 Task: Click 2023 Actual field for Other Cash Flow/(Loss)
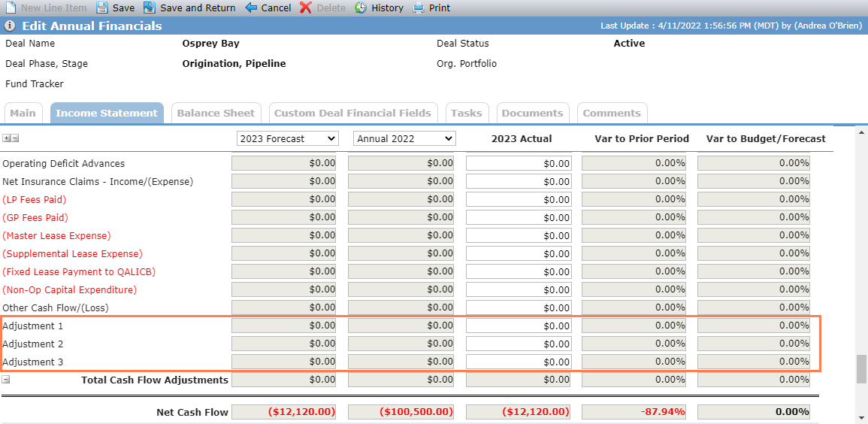(519, 307)
